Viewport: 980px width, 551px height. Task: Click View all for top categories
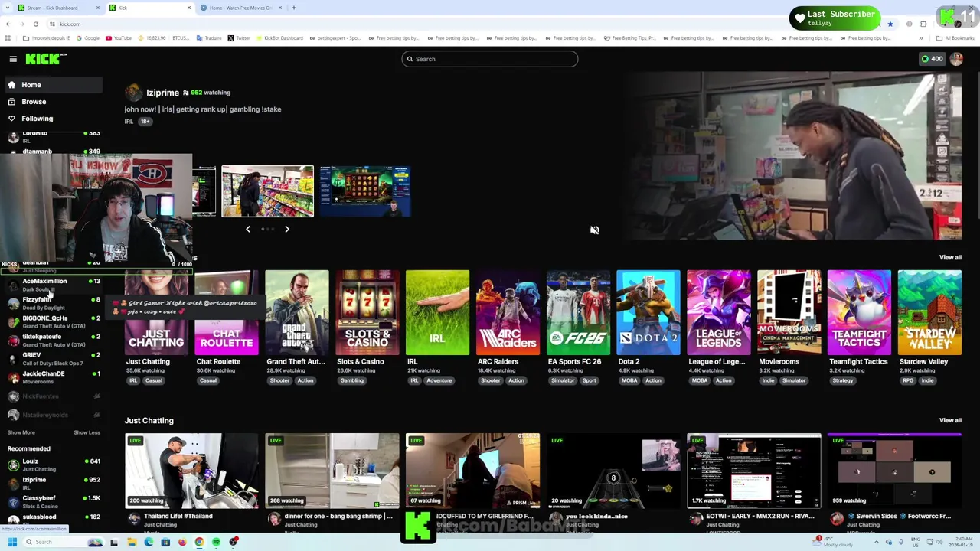950,257
